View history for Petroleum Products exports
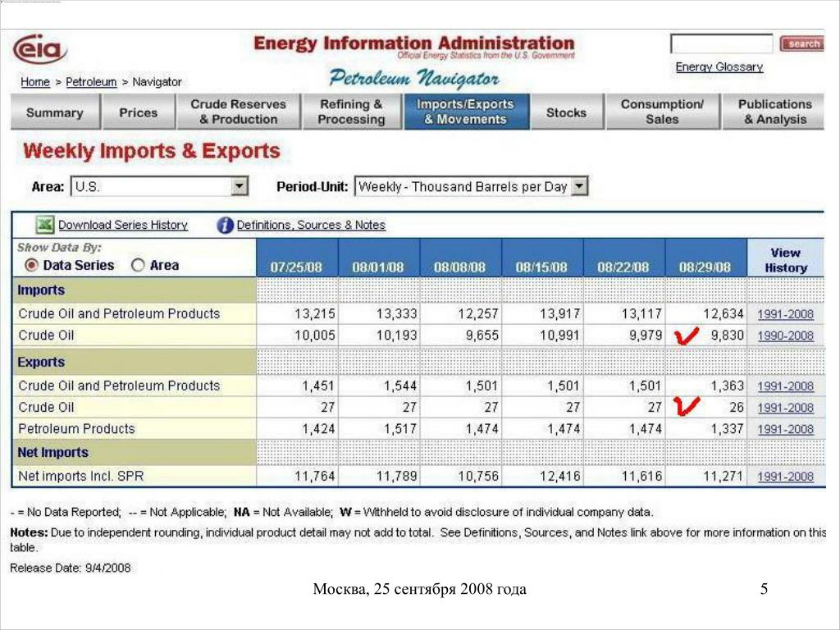The width and height of the screenshot is (840, 630). [785, 429]
